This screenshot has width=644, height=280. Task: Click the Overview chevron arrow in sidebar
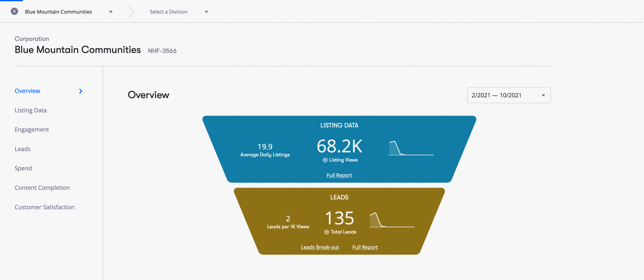pos(81,91)
